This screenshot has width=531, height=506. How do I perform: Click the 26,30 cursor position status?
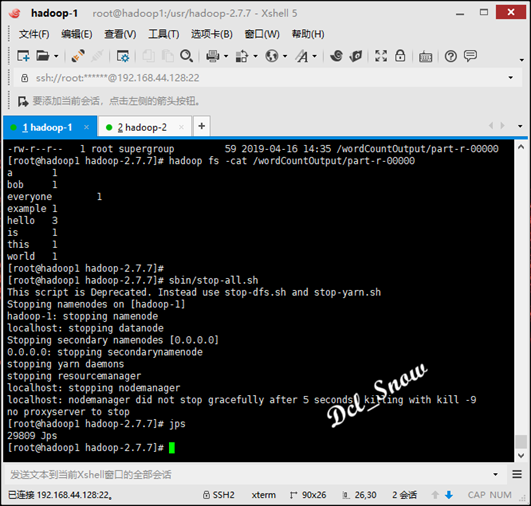click(359, 495)
